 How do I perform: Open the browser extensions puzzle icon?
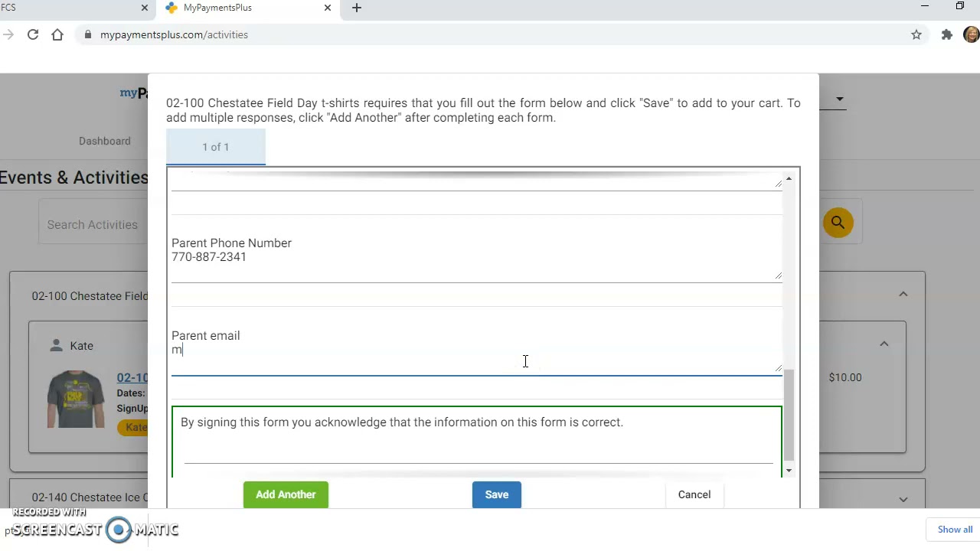click(x=947, y=34)
